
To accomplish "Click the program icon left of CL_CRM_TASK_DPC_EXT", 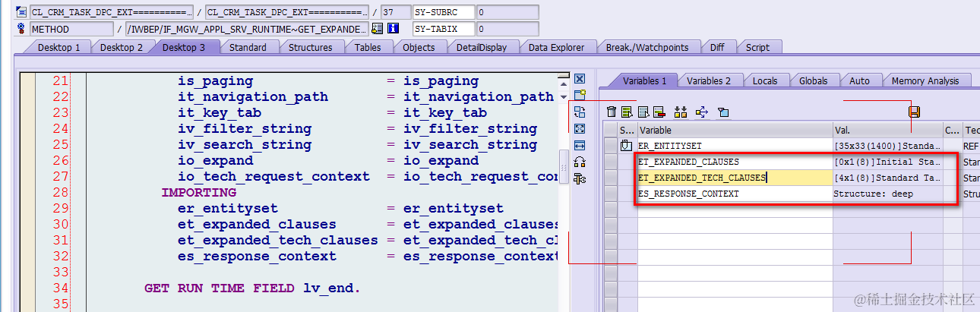I will coord(21,12).
